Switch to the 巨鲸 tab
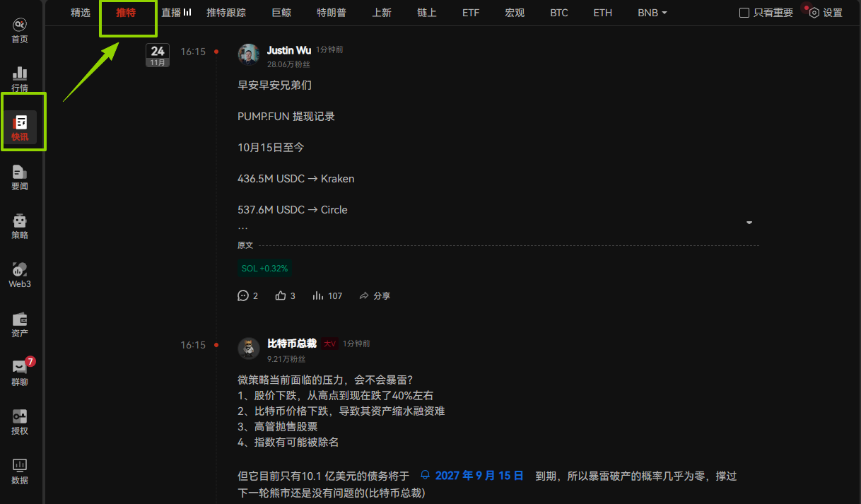This screenshot has height=504, width=861. pyautogui.click(x=281, y=13)
